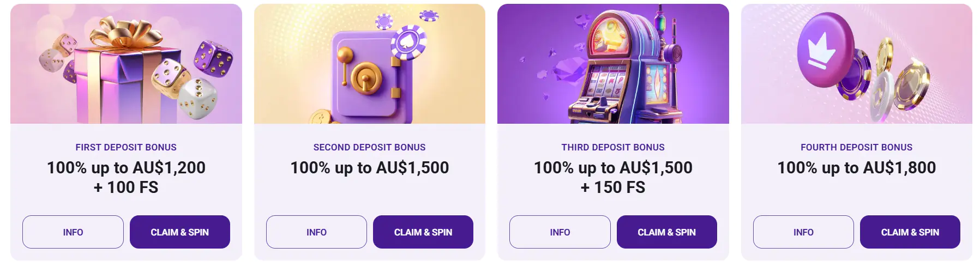Click the gift box and dice image
The width and height of the screenshot is (980, 266).
click(x=126, y=64)
